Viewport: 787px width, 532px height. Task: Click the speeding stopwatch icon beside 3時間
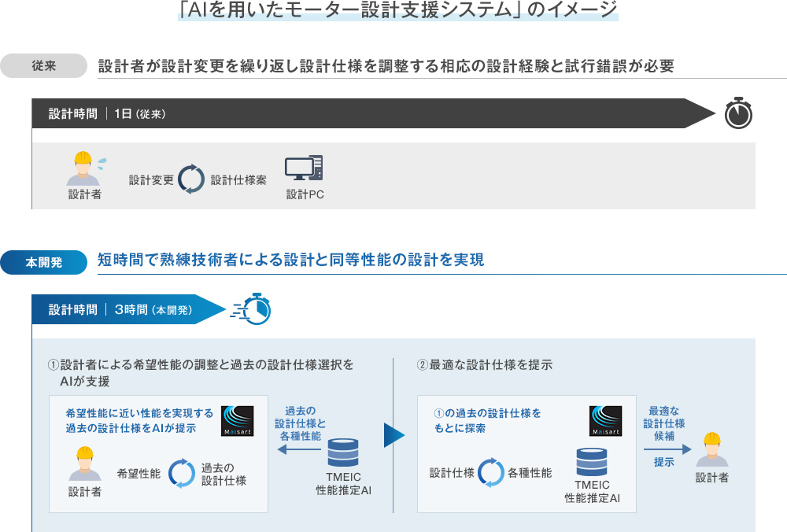[252, 309]
